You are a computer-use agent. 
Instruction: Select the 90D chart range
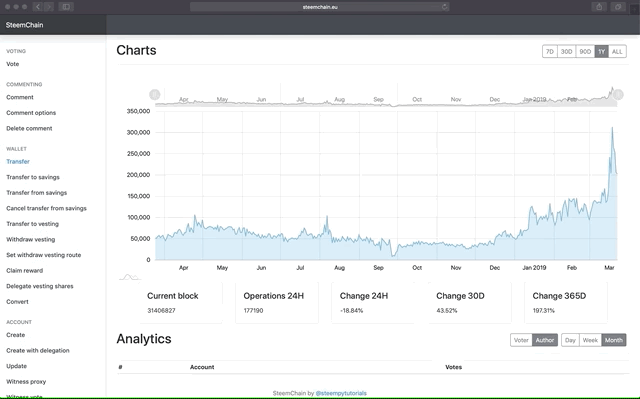point(585,51)
